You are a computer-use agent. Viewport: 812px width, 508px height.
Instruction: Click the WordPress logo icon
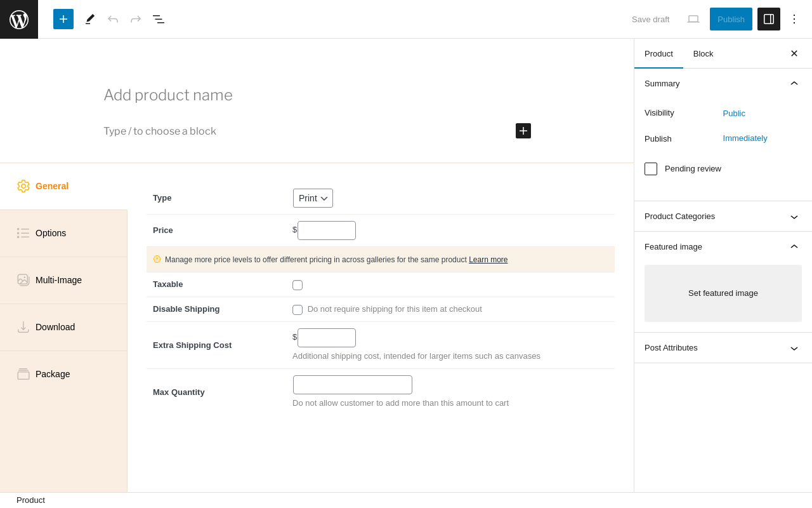tap(19, 19)
